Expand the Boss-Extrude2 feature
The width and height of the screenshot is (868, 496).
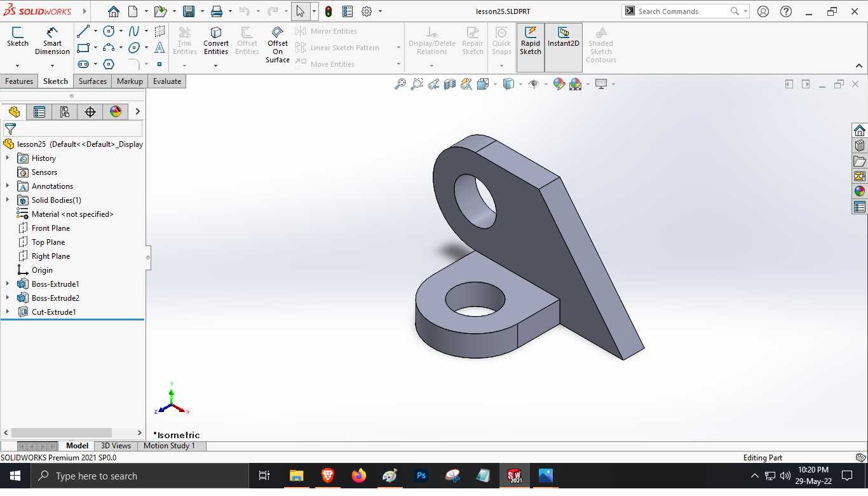tap(8, 298)
